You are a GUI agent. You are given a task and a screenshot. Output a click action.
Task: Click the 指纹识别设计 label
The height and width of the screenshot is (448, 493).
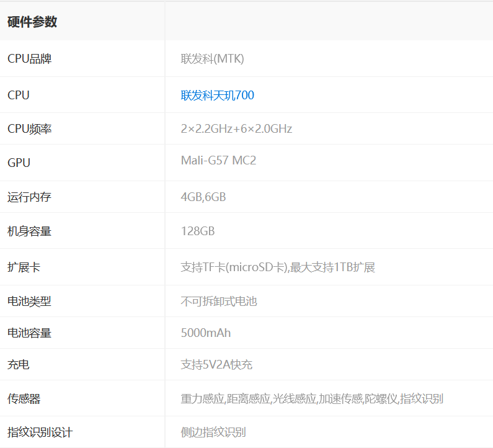(x=40, y=432)
